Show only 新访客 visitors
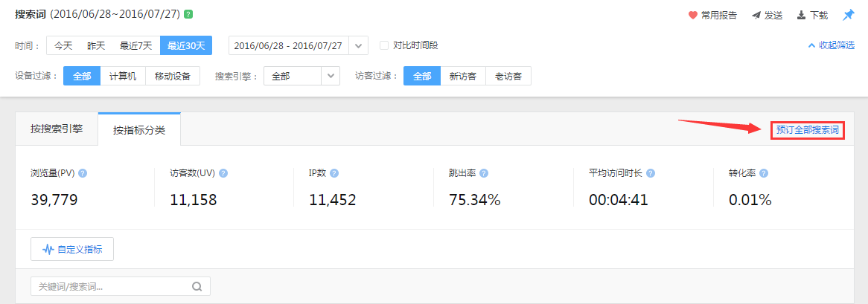Image resolution: width=868 pixels, height=304 pixels. (463, 76)
